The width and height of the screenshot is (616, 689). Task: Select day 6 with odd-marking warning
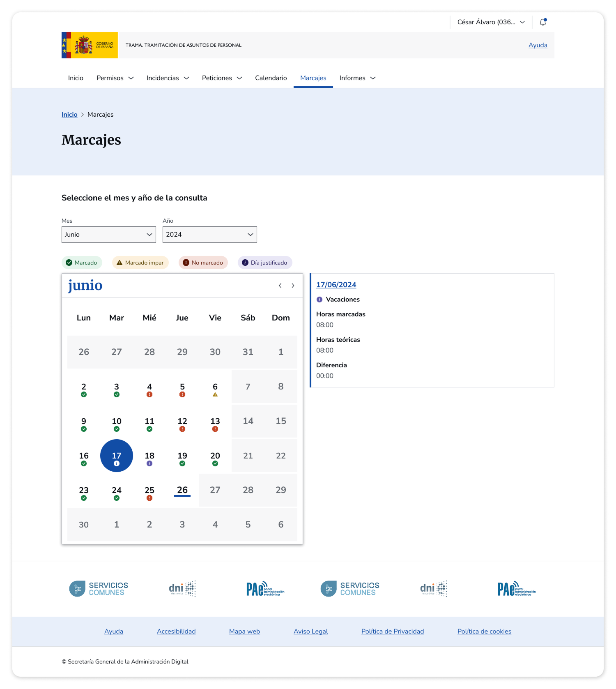pyautogui.click(x=215, y=389)
